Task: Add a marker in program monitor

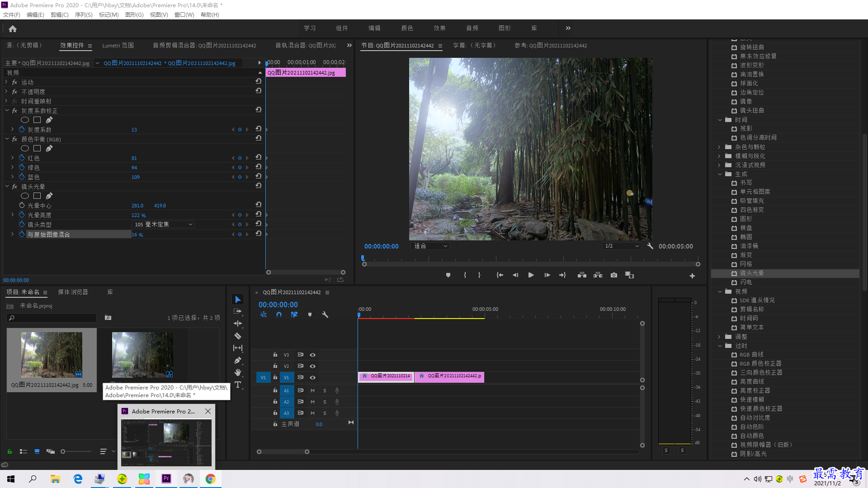Action: [448, 275]
